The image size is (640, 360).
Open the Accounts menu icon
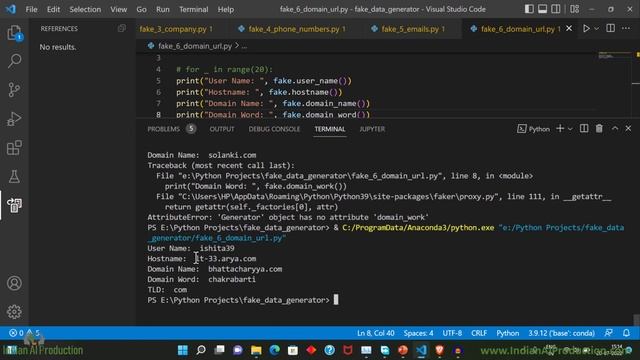14,283
